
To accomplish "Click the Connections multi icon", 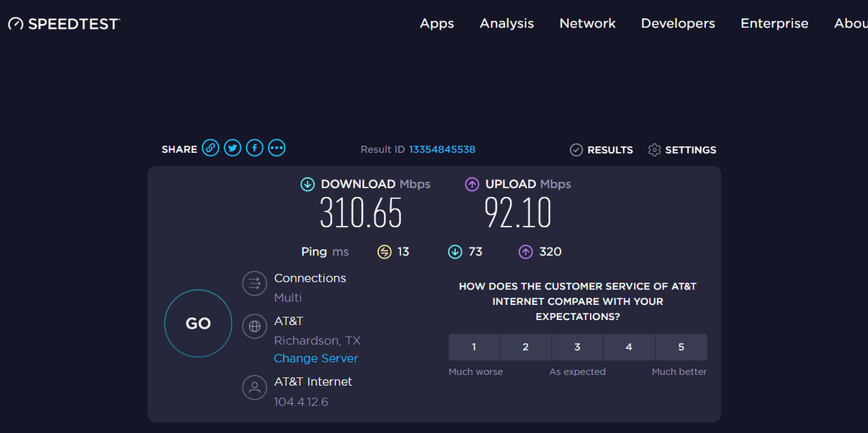I will (255, 283).
